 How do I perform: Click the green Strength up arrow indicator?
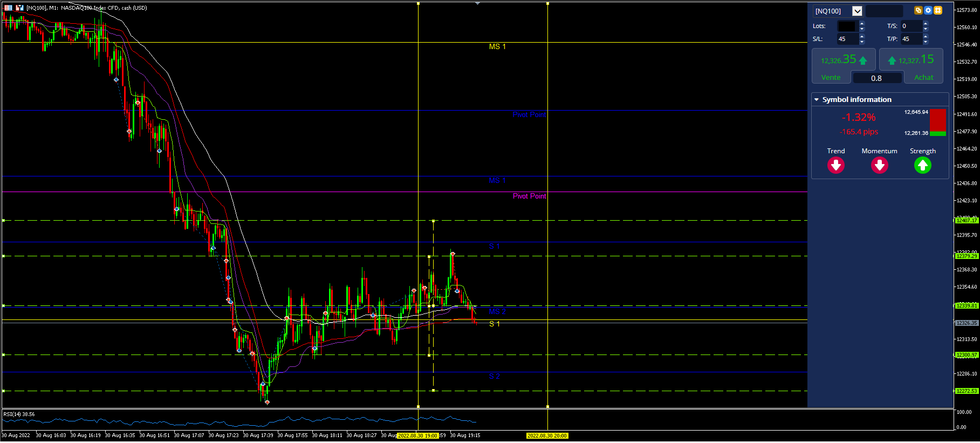point(923,165)
